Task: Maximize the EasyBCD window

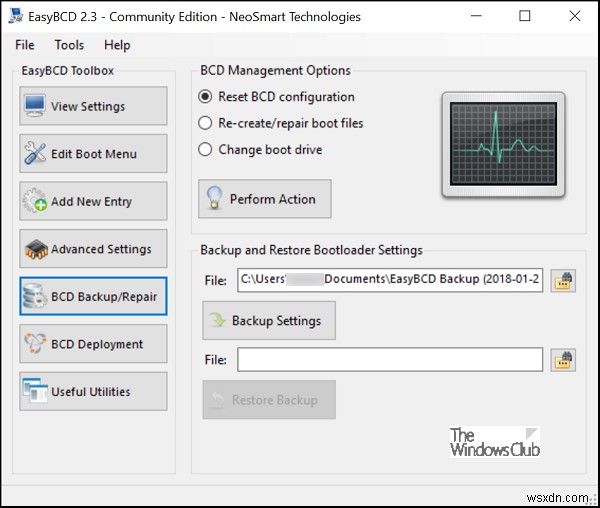Action: tap(525, 16)
